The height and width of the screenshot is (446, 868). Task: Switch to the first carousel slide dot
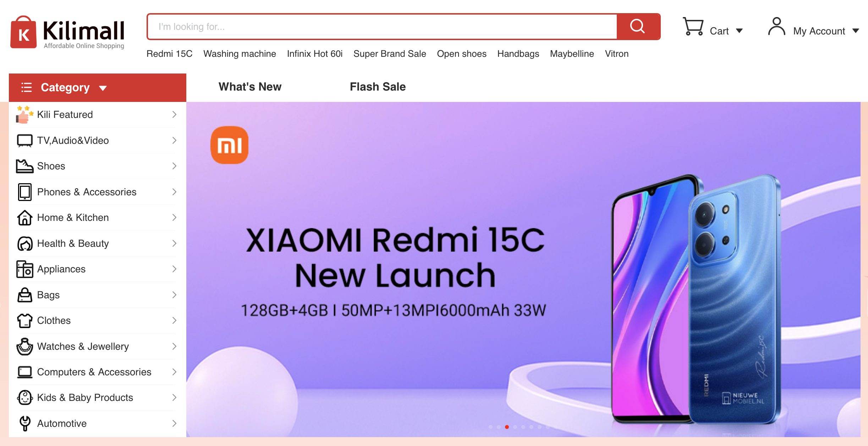coord(490,427)
